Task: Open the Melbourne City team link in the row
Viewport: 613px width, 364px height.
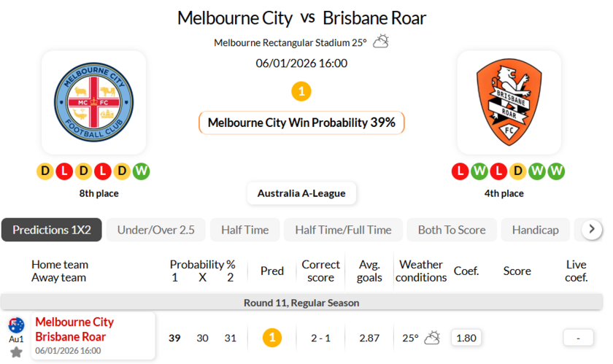Action: (74, 322)
